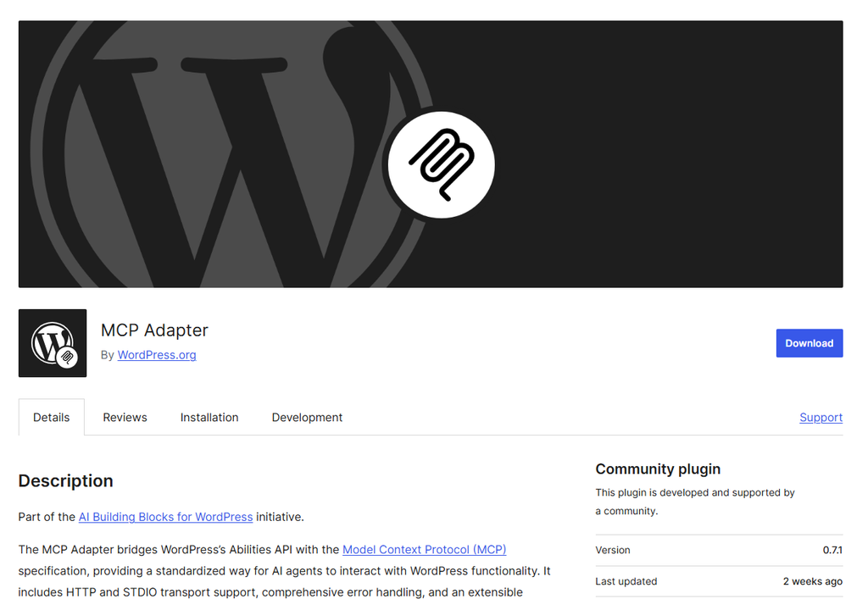This screenshot has width=868, height=599.
Task: Click the MCP Adapter plugin icon thumbnail
Action: coord(53,343)
